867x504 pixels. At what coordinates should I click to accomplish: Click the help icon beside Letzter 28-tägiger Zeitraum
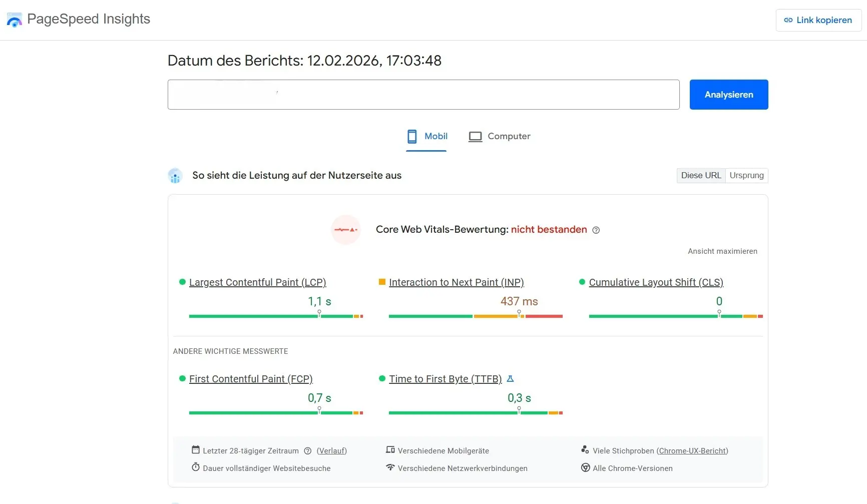click(x=308, y=450)
